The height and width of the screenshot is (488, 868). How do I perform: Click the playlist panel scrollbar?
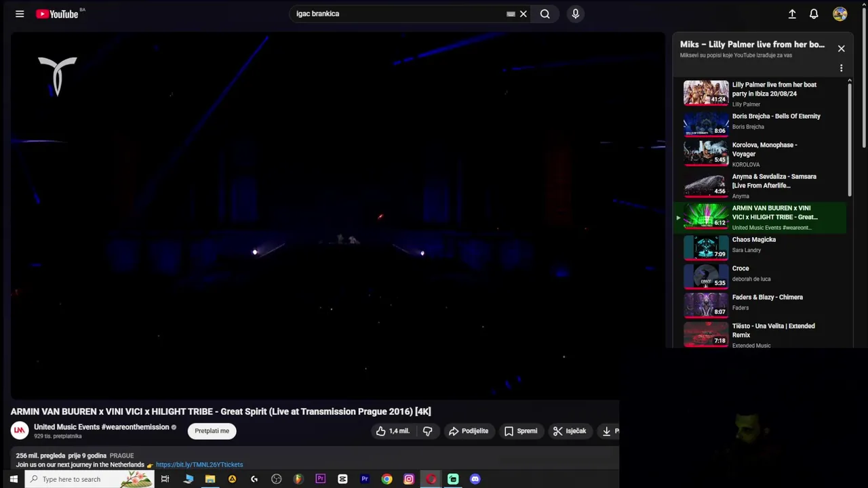tap(849, 139)
